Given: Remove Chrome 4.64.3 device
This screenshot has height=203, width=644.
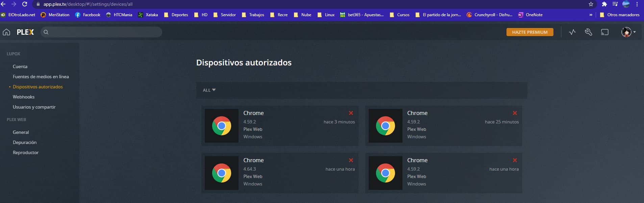Looking at the screenshot, I should pyautogui.click(x=351, y=160).
